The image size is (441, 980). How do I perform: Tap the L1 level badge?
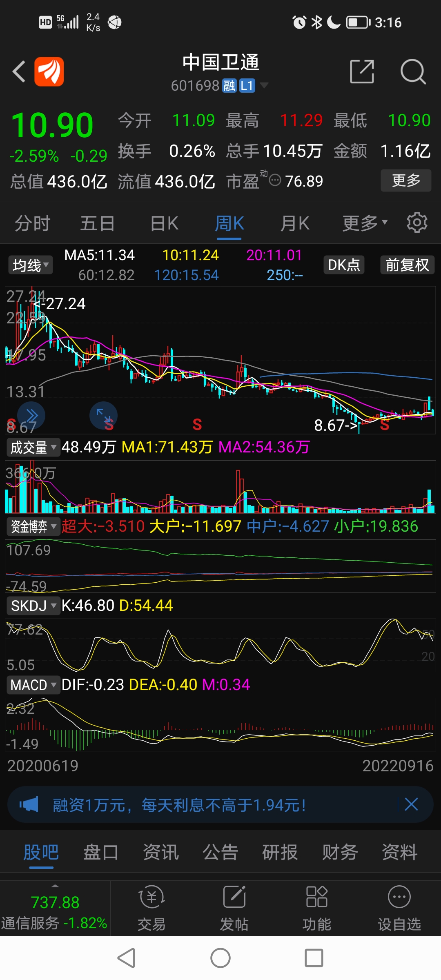247,85
